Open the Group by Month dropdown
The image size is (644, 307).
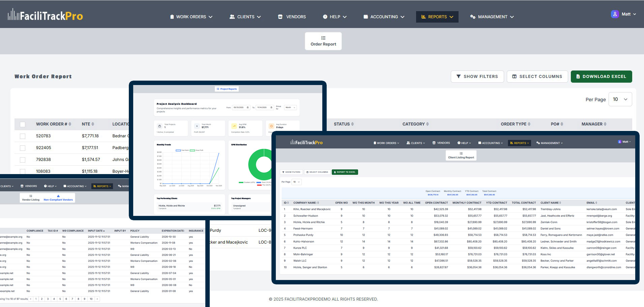[290, 107]
